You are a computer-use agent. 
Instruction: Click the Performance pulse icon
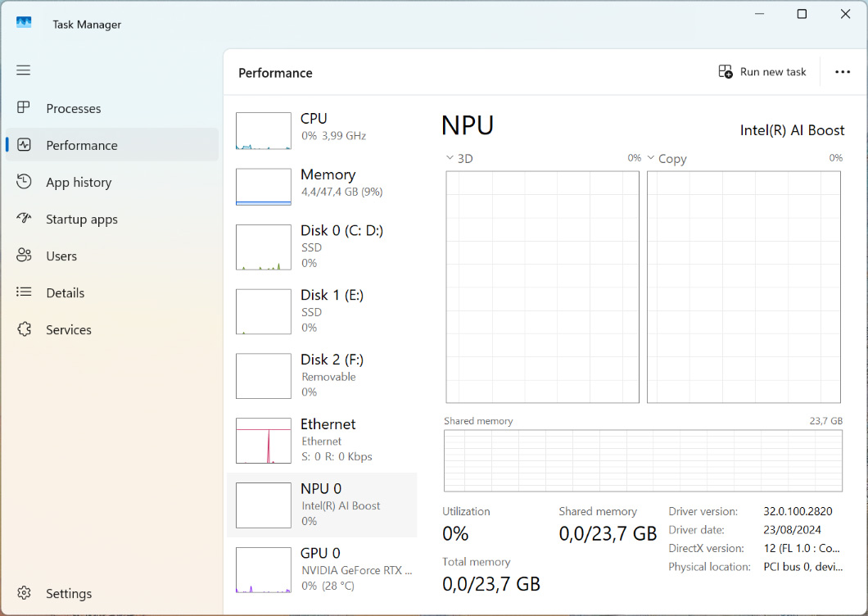tap(24, 145)
